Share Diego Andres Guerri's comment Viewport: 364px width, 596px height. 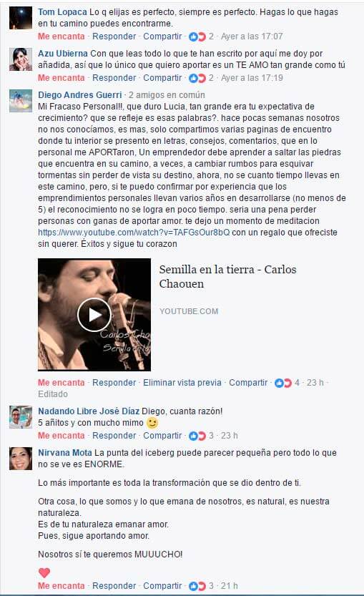click(248, 383)
